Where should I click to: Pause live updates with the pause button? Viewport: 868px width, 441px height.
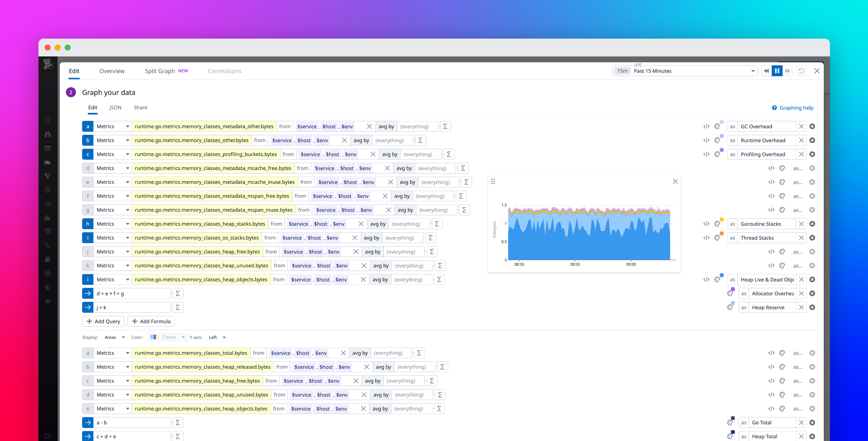point(777,71)
